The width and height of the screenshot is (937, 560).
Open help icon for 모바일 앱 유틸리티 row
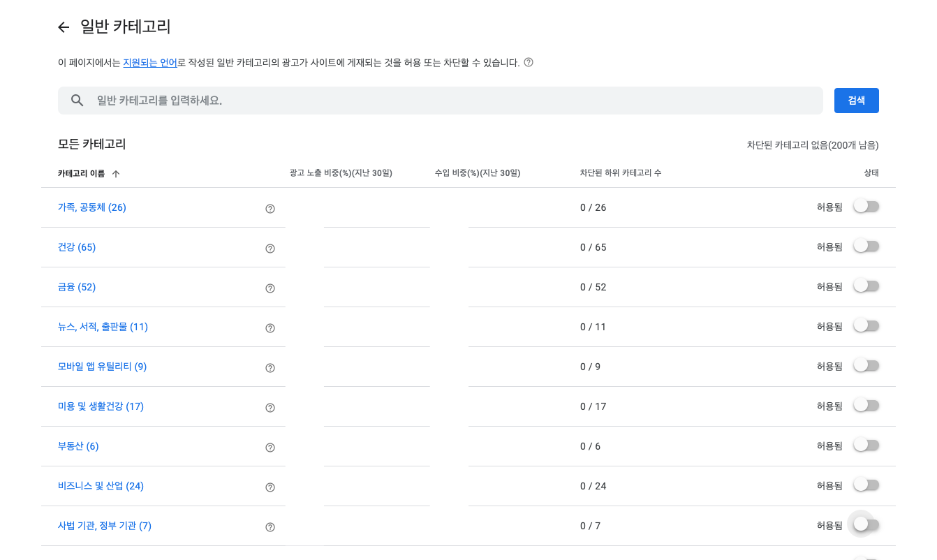click(270, 367)
